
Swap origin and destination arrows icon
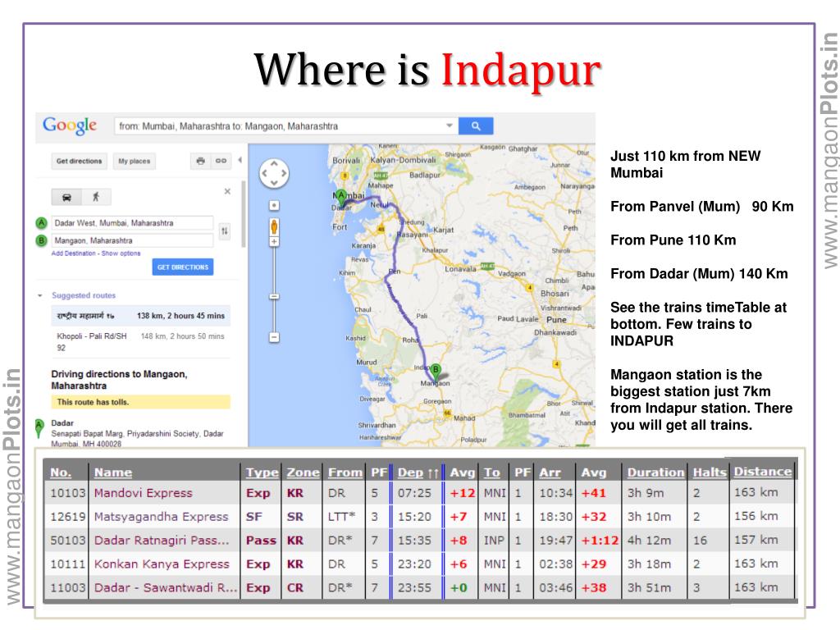click(225, 231)
